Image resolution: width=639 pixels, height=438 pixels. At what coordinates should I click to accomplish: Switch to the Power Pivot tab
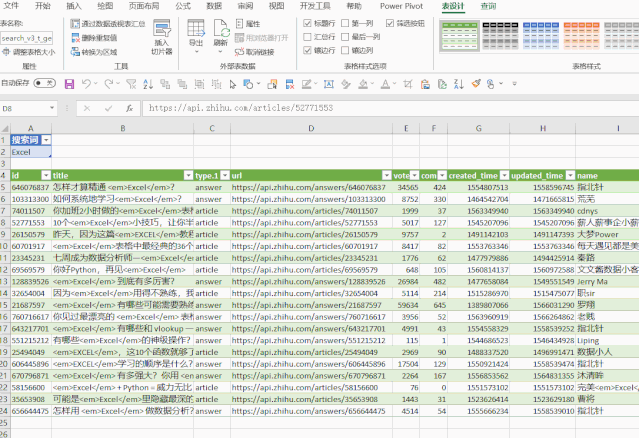click(401, 6)
